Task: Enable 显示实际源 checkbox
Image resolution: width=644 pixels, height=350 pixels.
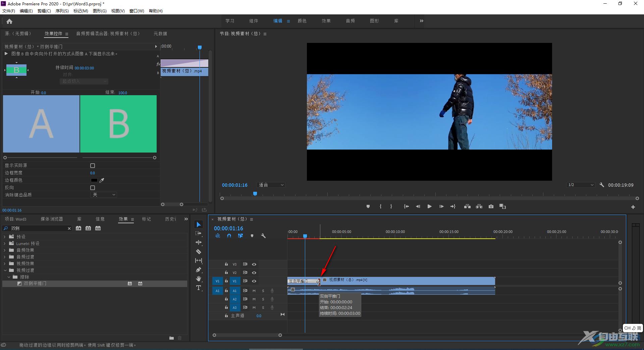Action: pos(93,166)
